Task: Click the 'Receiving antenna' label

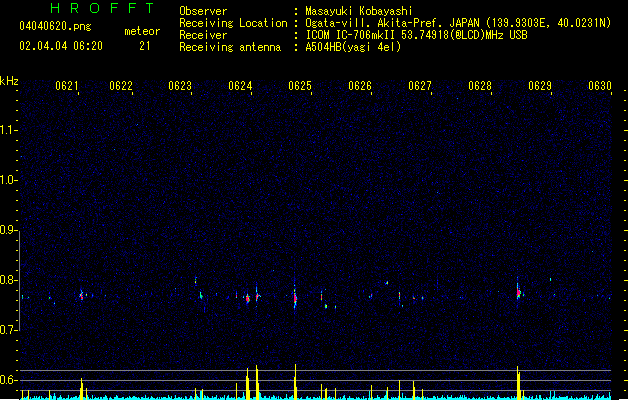Action: [230, 47]
